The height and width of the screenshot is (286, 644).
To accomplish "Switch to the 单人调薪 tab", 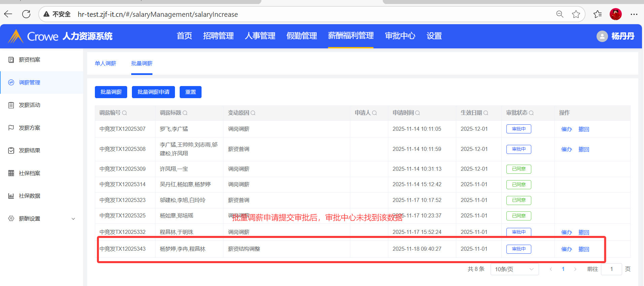I will point(105,64).
